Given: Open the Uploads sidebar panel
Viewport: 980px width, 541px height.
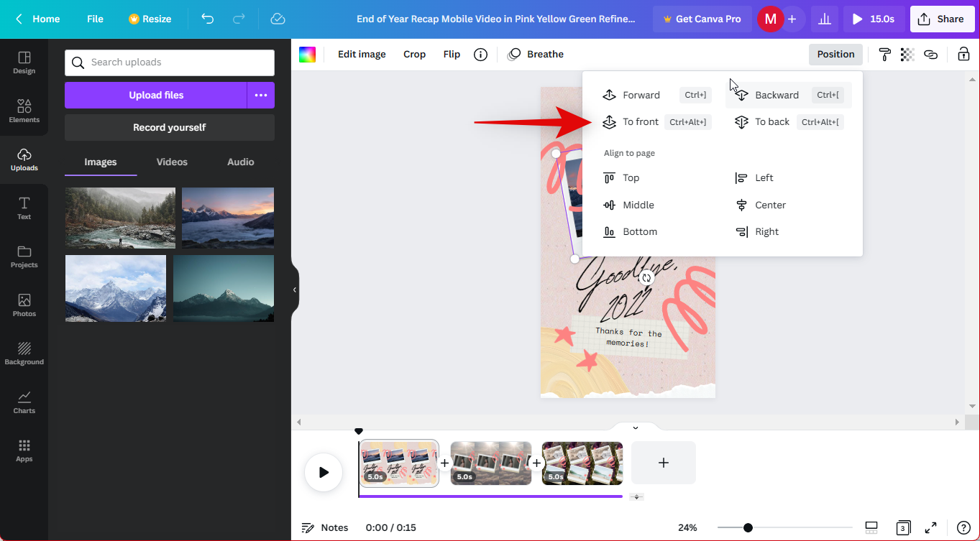Looking at the screenshot, I should point(24,159).
